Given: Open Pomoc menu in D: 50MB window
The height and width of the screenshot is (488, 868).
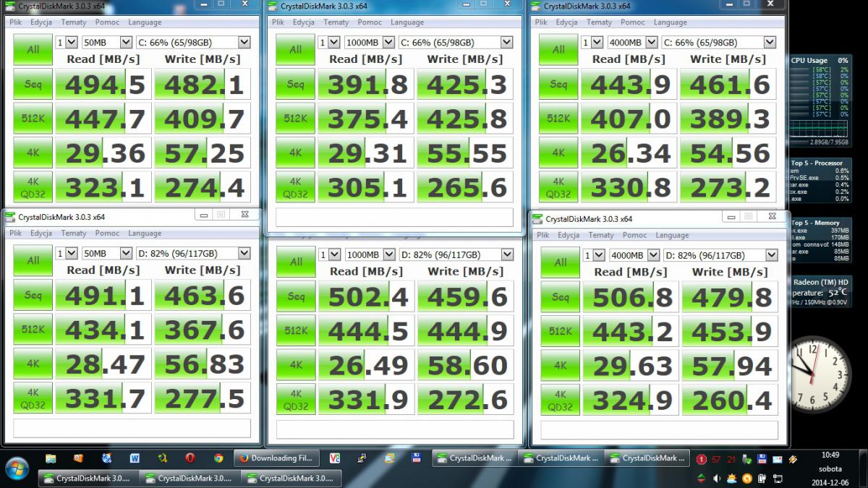Looking at the screenshot, I should (x=107, y=234).
